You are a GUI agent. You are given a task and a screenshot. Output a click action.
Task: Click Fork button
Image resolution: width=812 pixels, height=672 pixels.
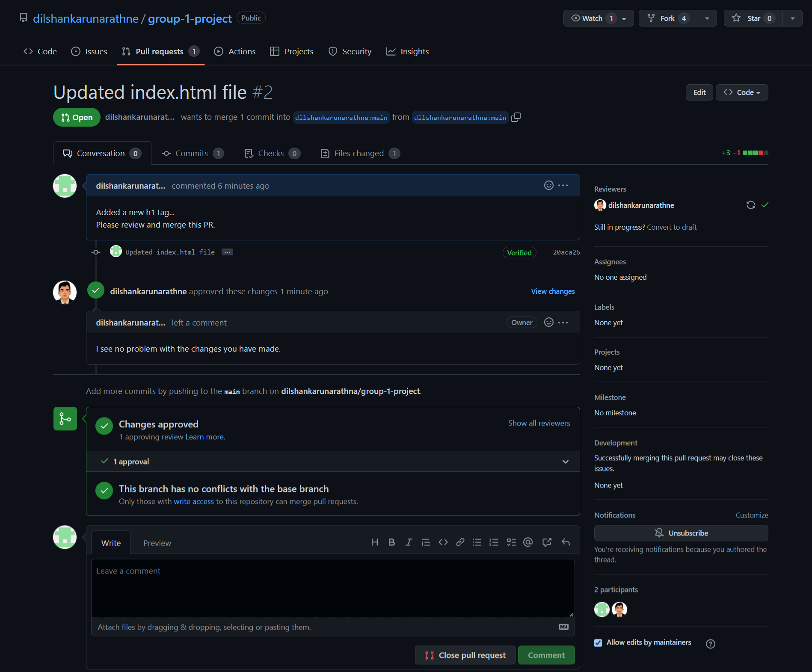668,18
